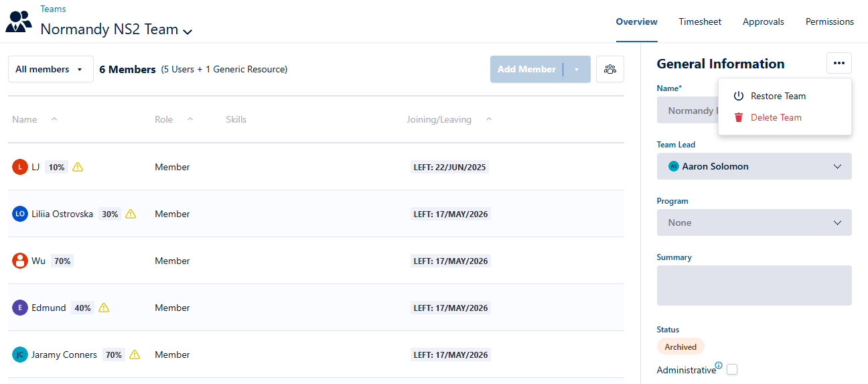Click Wu's 70% availability badge
The height and width of the screenshot is (384, 868).
pyautogui.click(x=62, y=261)
